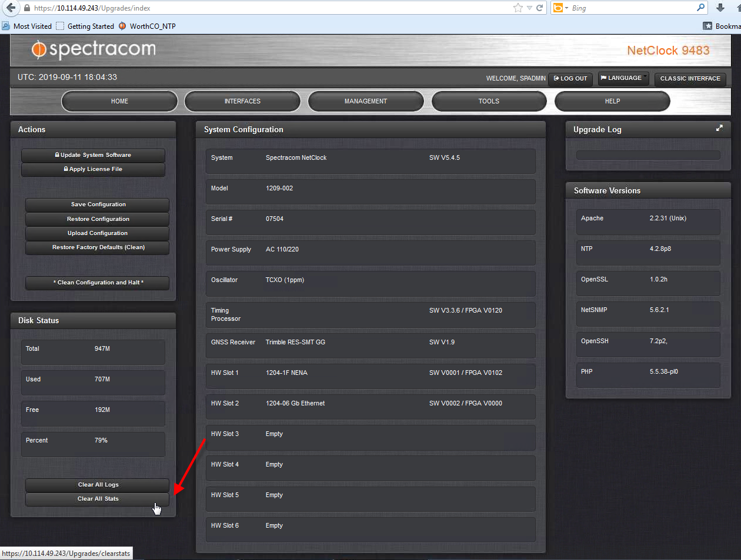This screenshot has height=560, width=741.
Task: Open the MANAGEMENT menu
Action: click(x=366, y=101)
